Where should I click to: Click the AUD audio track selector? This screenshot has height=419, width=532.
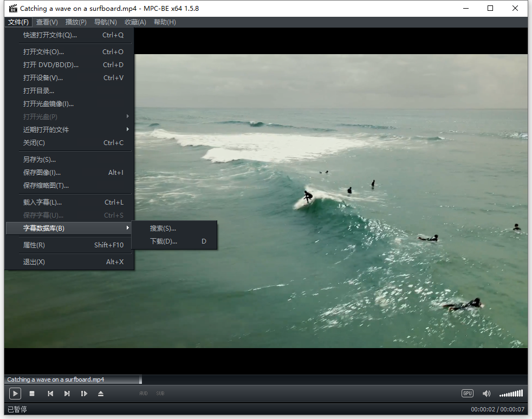pyautogui.click(x=144, y=394)
